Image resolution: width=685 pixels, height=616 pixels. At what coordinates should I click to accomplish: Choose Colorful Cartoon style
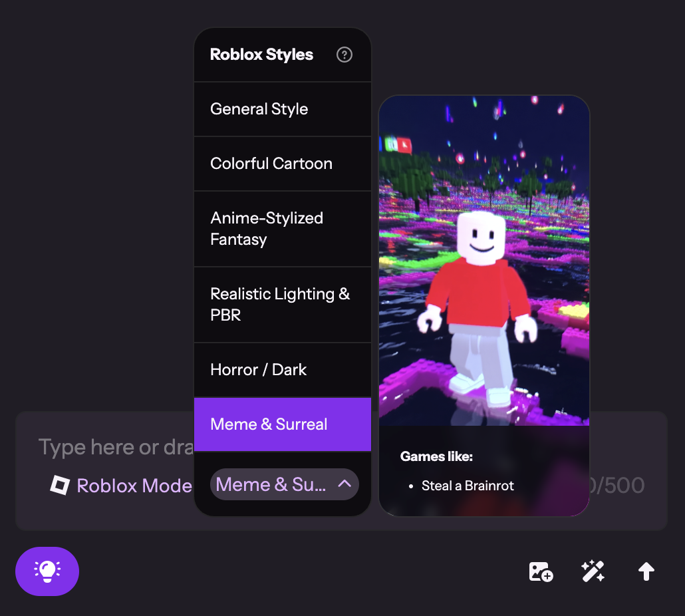(x=283, y=164)
